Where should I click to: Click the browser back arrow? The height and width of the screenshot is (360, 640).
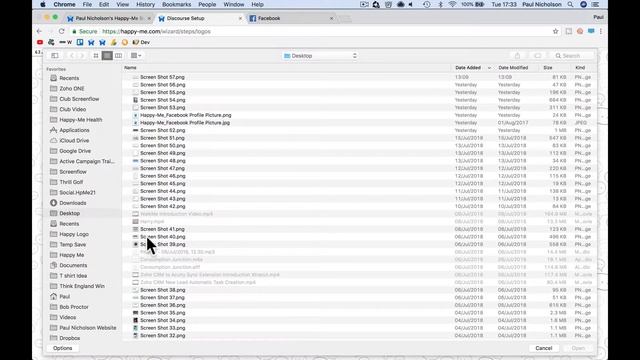[39, 31]
